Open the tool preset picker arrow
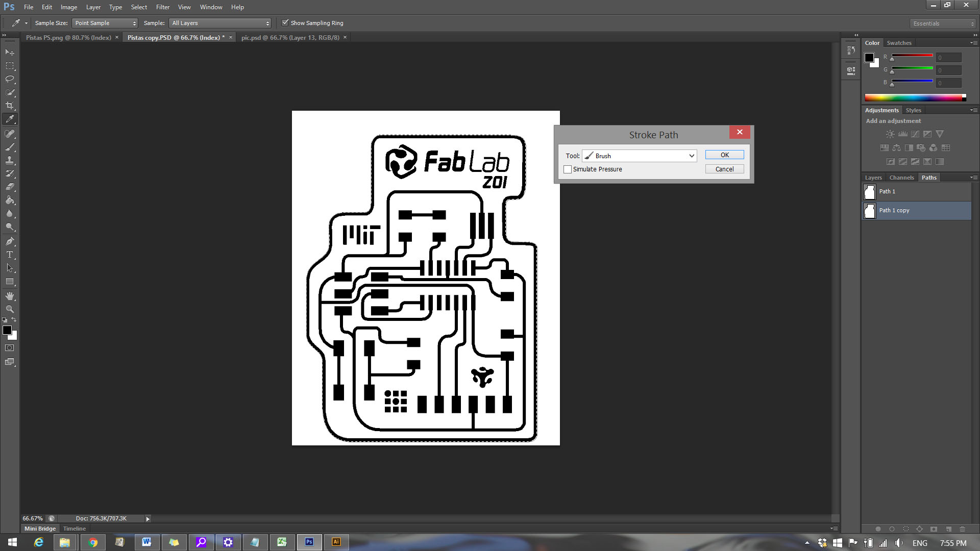 [x=26, y=23]
